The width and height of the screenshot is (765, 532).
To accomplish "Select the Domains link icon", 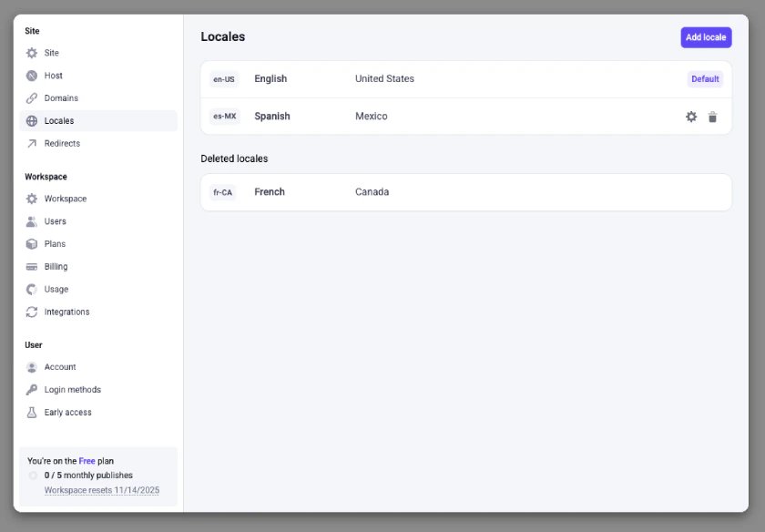I will click(30, 97).
